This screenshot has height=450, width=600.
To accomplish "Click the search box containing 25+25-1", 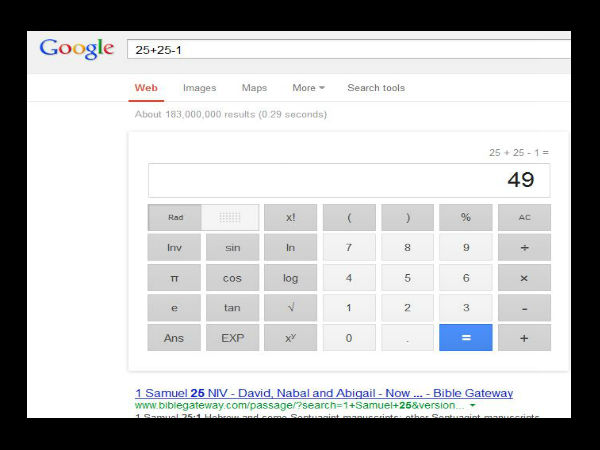I will pyautogui.click(x=349, y=49).
